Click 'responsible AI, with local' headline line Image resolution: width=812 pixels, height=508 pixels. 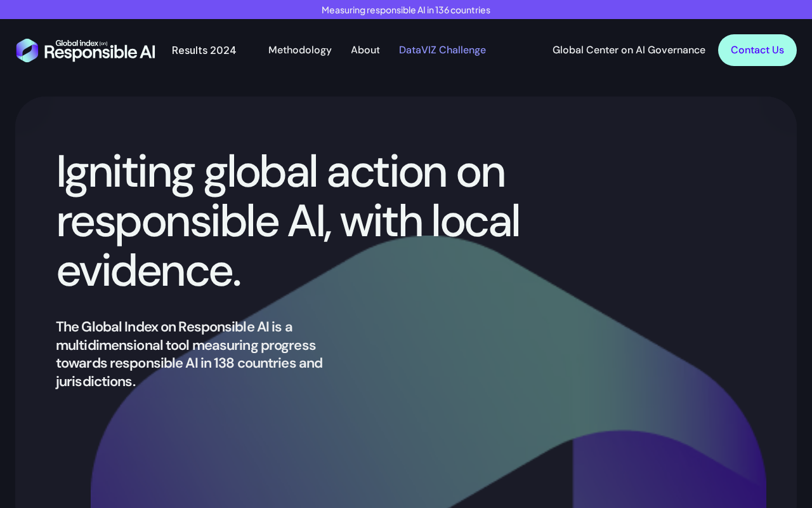pyautogui.click(x=288, y=221)
